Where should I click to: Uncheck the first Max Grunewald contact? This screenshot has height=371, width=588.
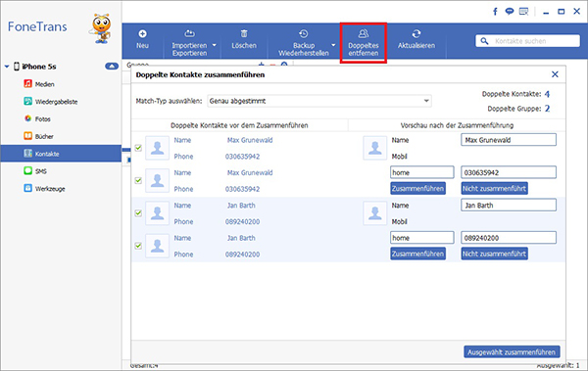pos(138,148)
